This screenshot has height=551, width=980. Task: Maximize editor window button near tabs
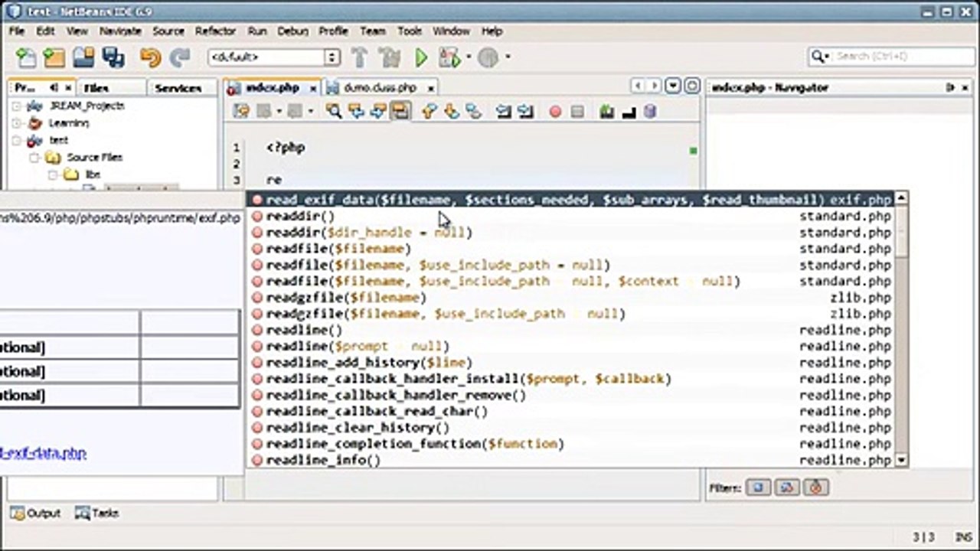[x=691, y=86]
